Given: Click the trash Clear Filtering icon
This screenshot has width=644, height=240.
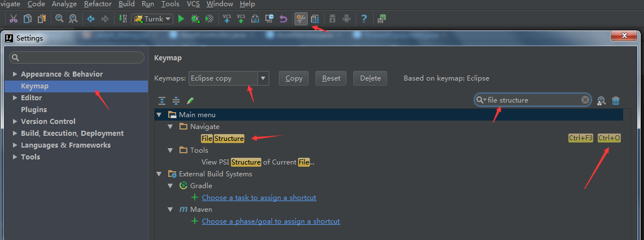Looking at the screenshot, I should click(x=616, y=100).
